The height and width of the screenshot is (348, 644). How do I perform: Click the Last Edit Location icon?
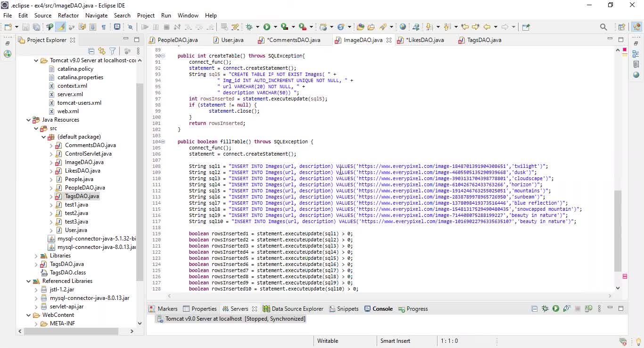[465, 27]
